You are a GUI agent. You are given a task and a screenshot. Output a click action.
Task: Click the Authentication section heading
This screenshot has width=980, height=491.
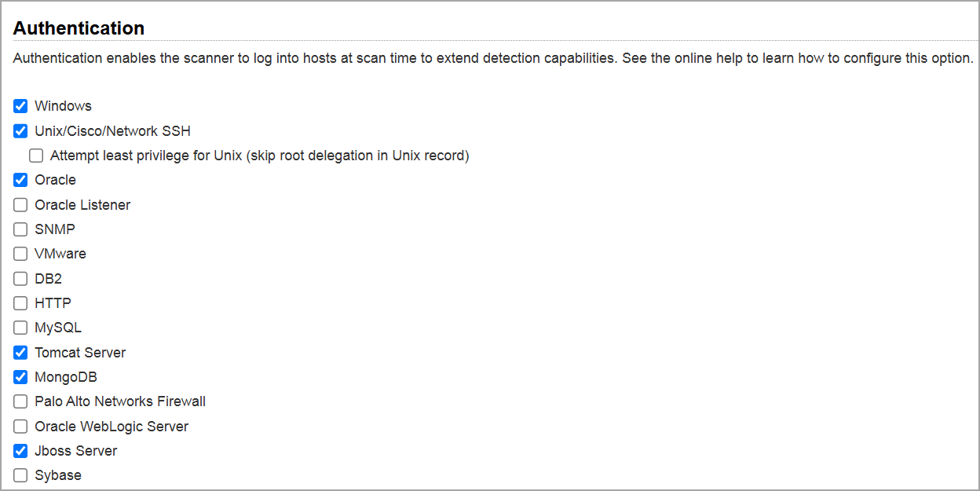tap(78, 27)
